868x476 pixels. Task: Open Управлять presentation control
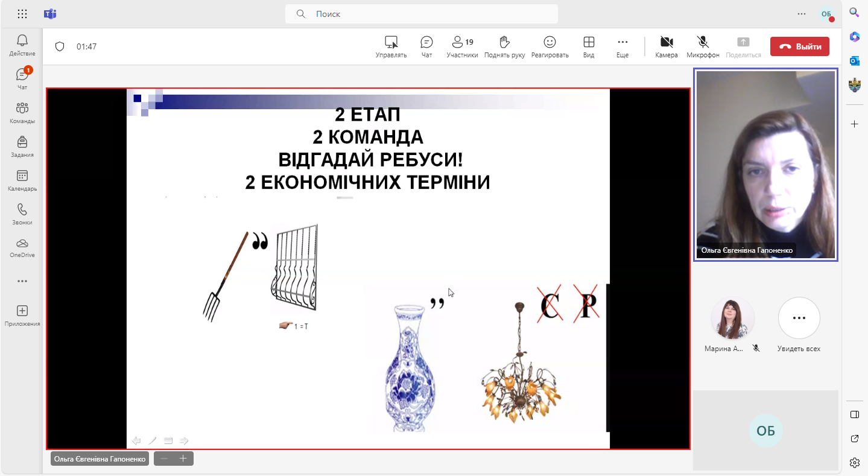point(391,46)
